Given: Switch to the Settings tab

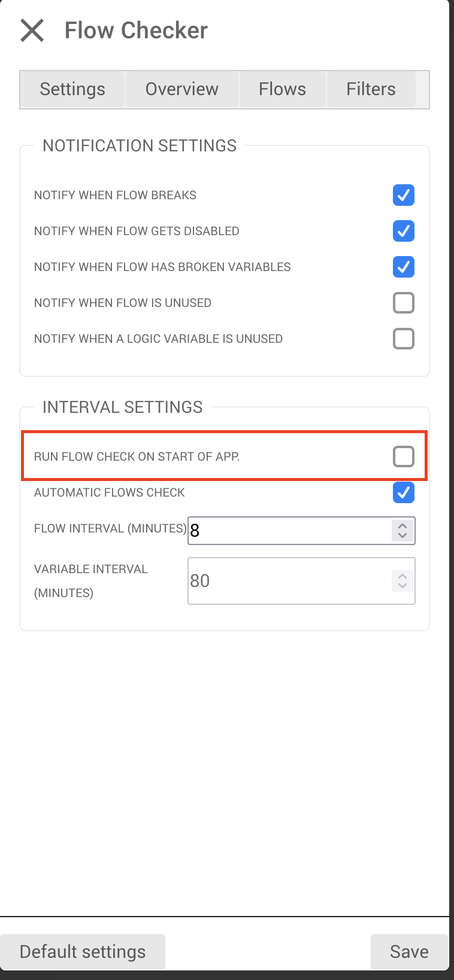Looking at the screenshot, I should pyautogui.click(x=72, y=89).
